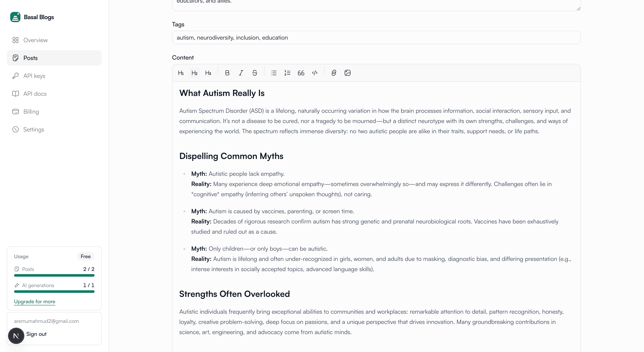Sign out of the account

pos(36,334)
